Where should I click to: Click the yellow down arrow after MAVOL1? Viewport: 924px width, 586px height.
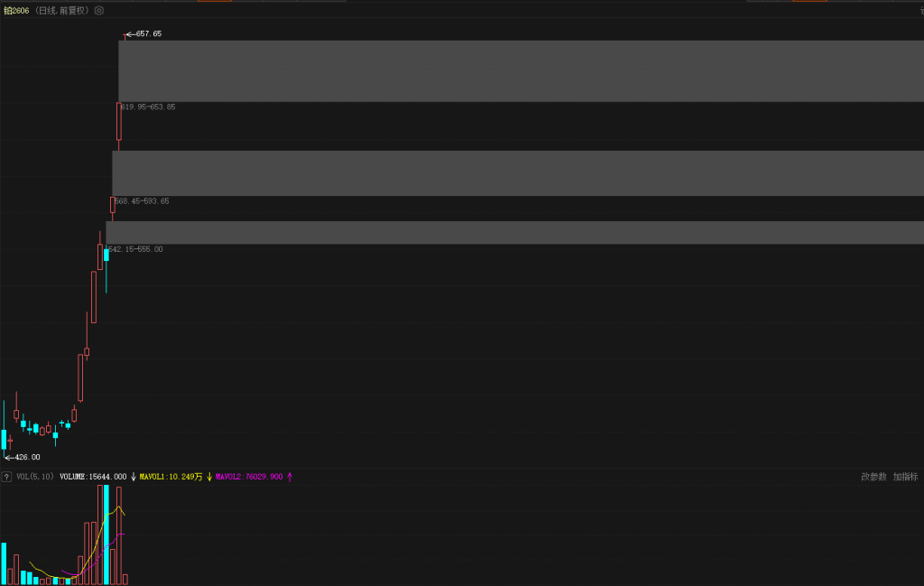pyautogui.click(x=209, y=476)
